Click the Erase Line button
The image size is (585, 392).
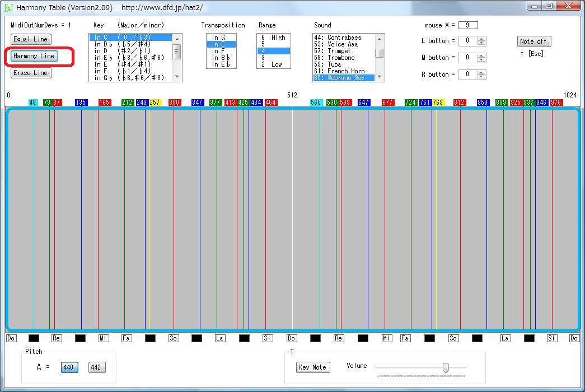pyautogui.click(x=31, y=73)
